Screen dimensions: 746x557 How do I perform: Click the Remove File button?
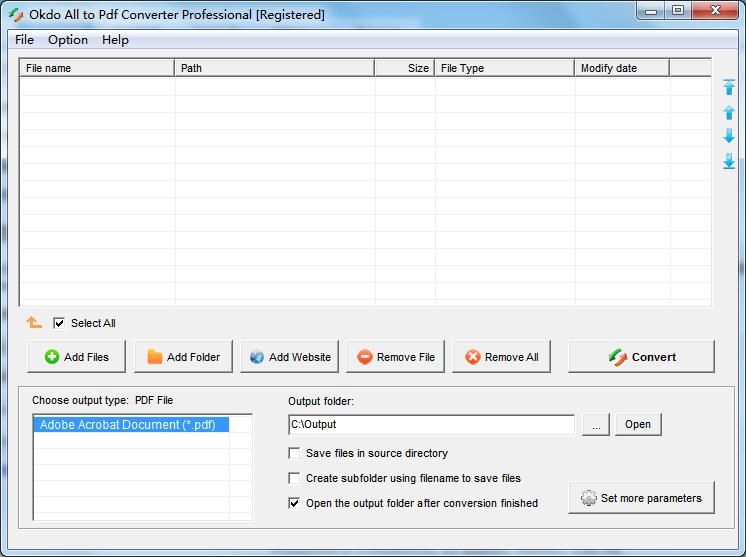(x=395, y=357)
